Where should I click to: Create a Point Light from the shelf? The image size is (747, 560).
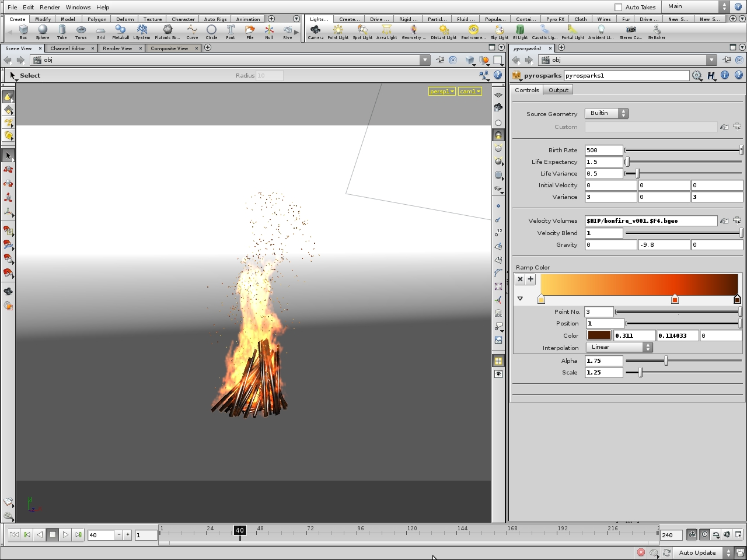(338, 30)
